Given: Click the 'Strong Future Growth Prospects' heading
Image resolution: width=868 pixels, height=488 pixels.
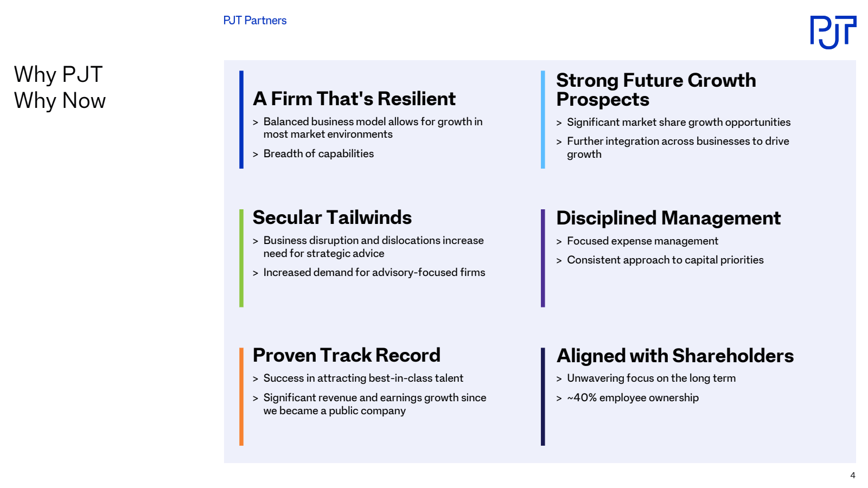Looking at the screenshot, I should tap(656, 90).
